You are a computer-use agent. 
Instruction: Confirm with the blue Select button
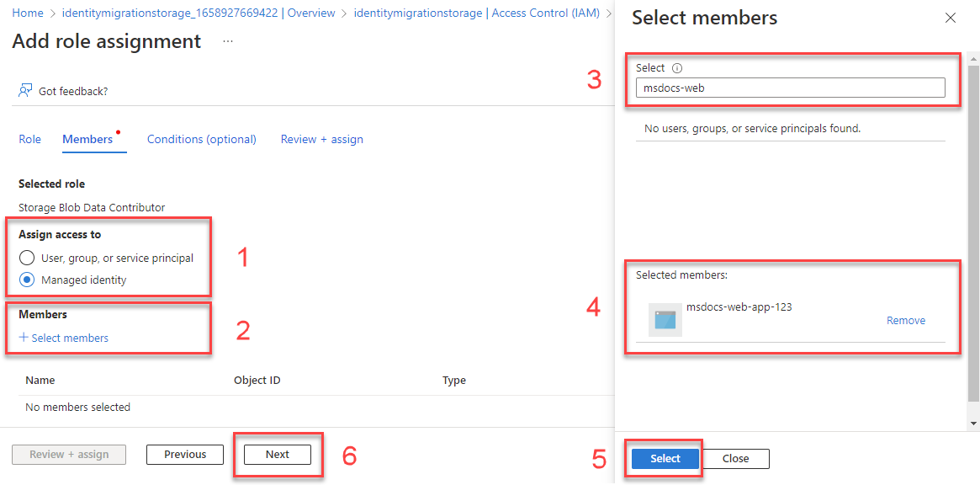point(664,458)
